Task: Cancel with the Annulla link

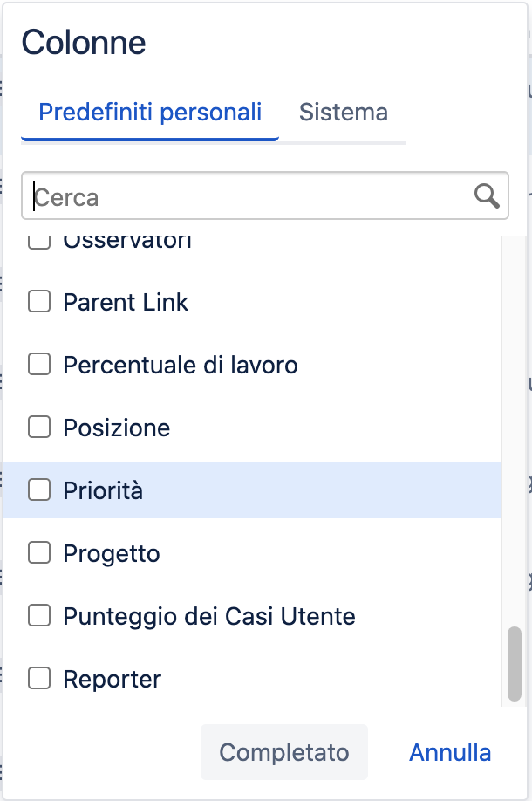Action: pyautogui.click(x=450, y=752)
